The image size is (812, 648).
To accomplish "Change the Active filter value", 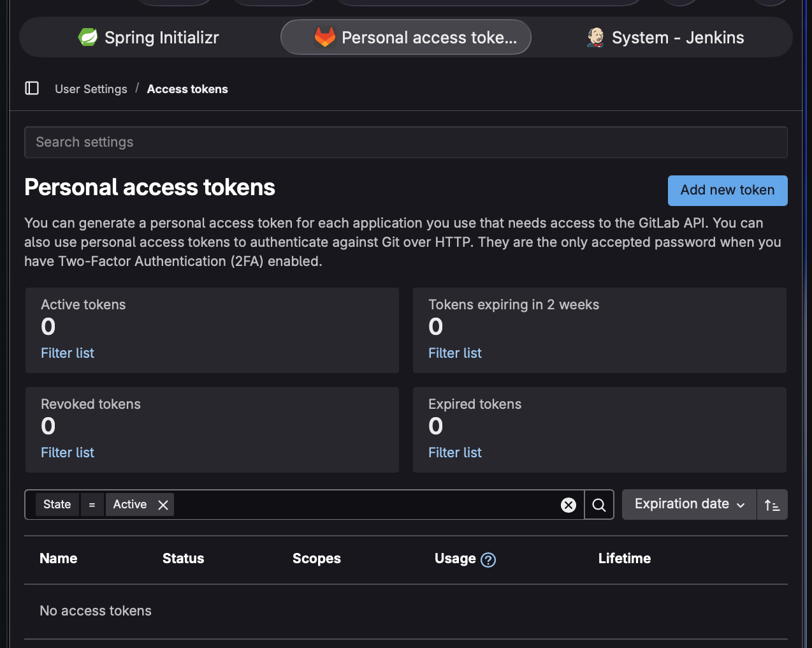I will pos(130,504).
